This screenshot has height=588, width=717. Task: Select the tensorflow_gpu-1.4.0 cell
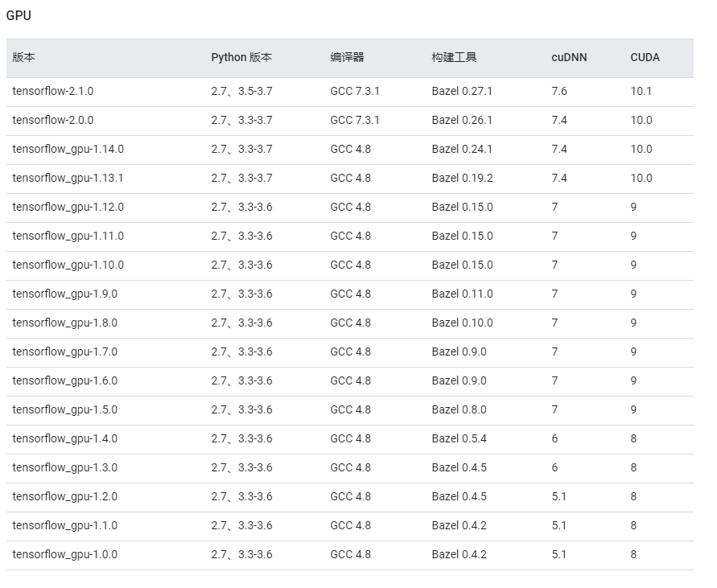(65, 438)
